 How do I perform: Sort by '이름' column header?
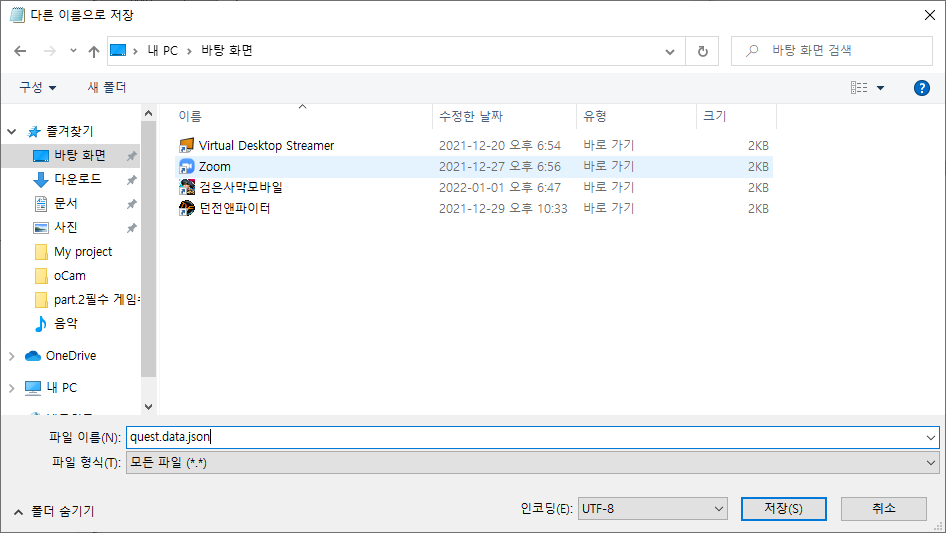point(190,116)
